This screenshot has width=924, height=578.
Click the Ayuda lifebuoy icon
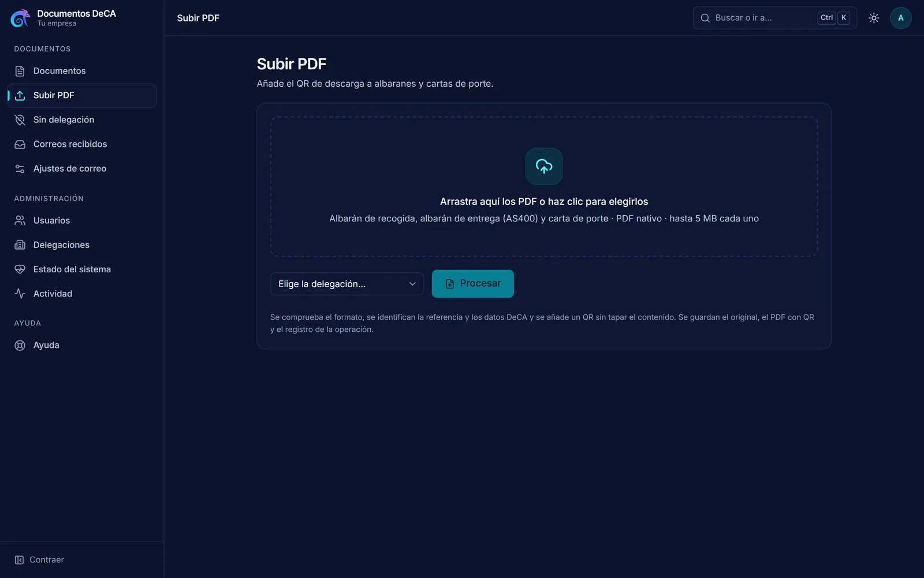[20, 345]
